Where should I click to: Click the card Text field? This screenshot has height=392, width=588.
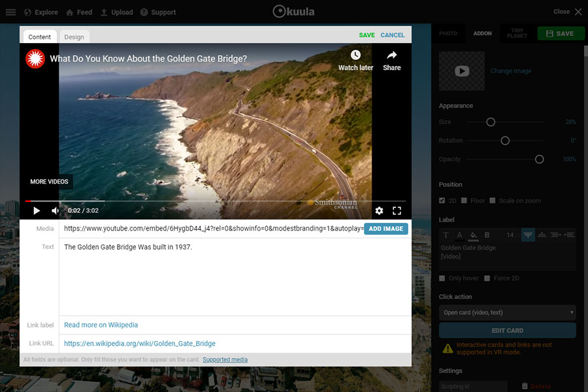tap(235, 277)
